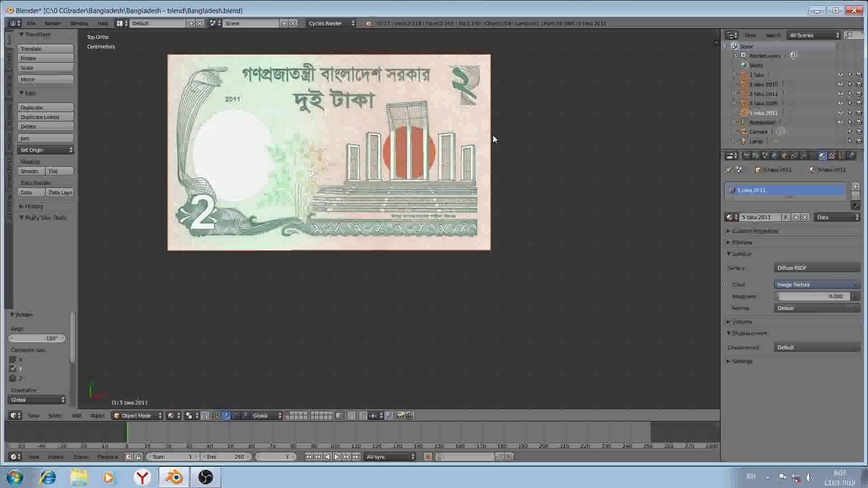The height and width of the screenshot is (488, 868).
Task: Open the Render properties tab icon
Action: [x=746, y=156]
